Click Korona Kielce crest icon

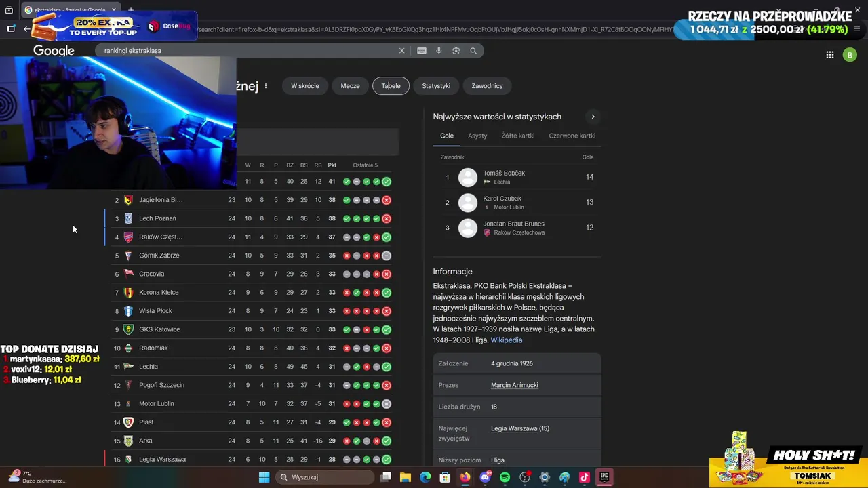(x=128, y=293)
